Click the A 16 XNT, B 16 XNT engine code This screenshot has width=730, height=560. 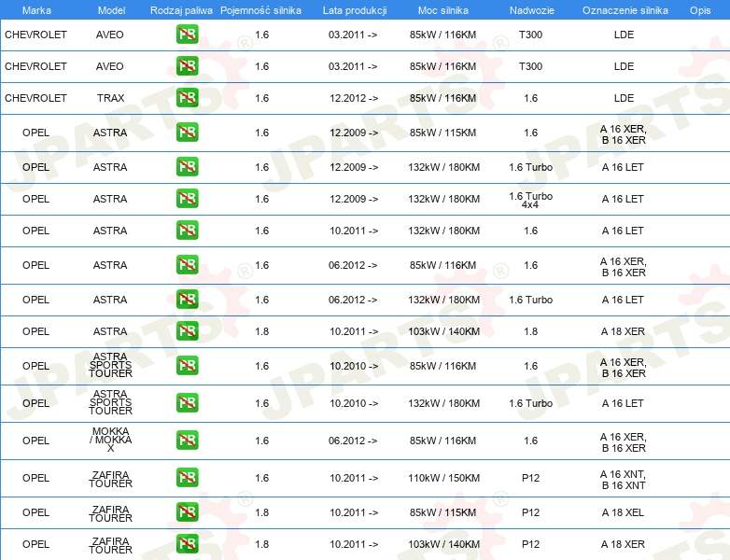click(623, 480)
